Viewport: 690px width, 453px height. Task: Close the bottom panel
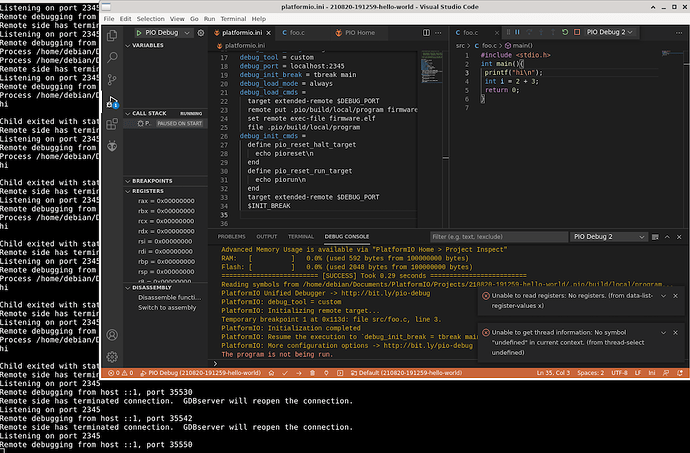pyautogui.click(x=679, y=237)
